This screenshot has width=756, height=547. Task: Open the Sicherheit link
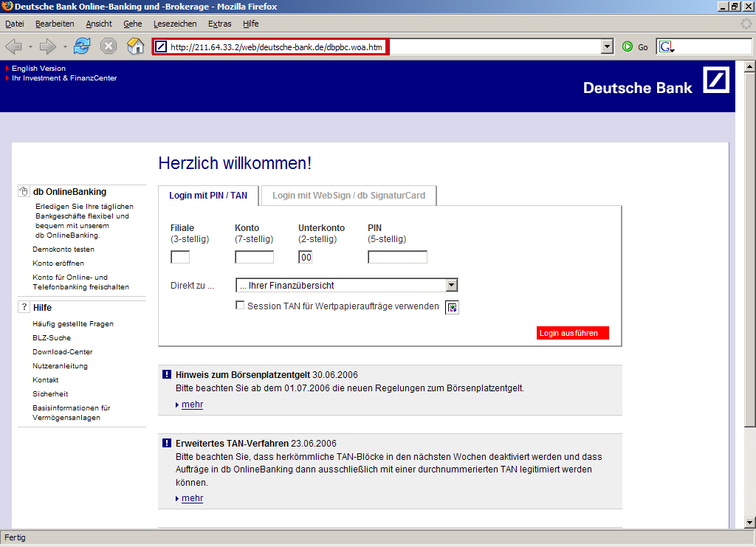tap(50, 393)
